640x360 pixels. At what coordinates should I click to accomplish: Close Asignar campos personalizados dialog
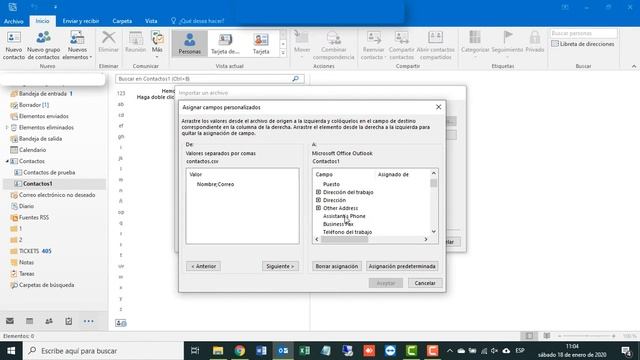(x=438, y=107)
